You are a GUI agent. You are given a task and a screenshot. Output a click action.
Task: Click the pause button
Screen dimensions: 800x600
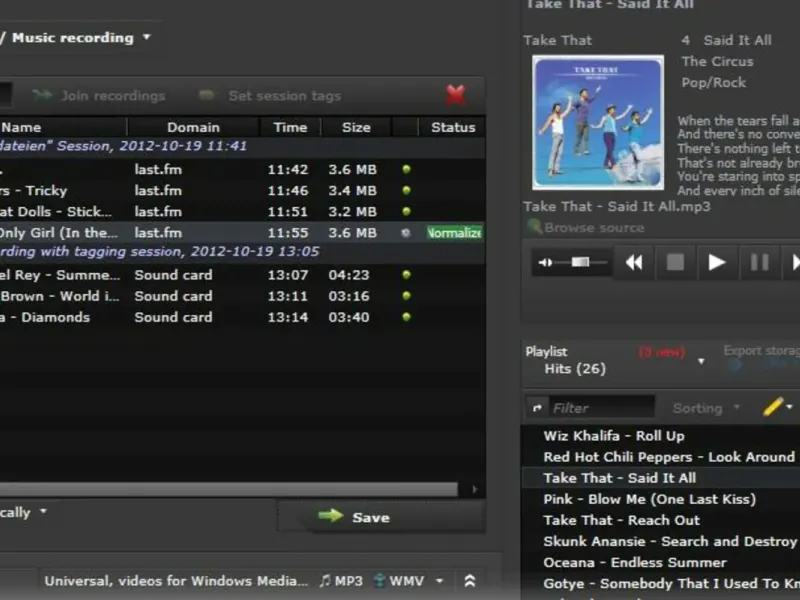[760, 263]
